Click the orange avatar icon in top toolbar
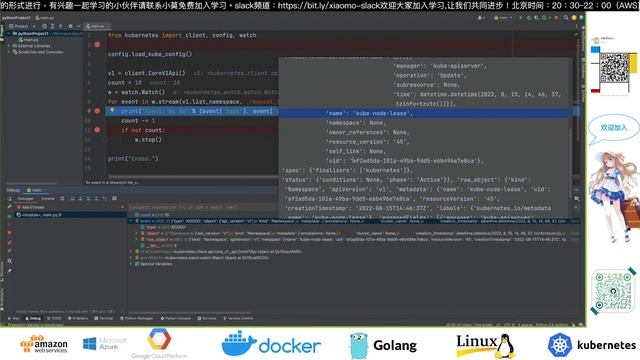The width and height of the screenshot is (640, 360). click(574, 18)
